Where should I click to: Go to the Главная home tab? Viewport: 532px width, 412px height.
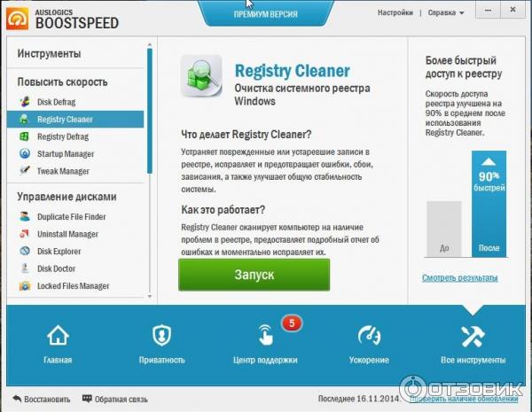point(58,344)
